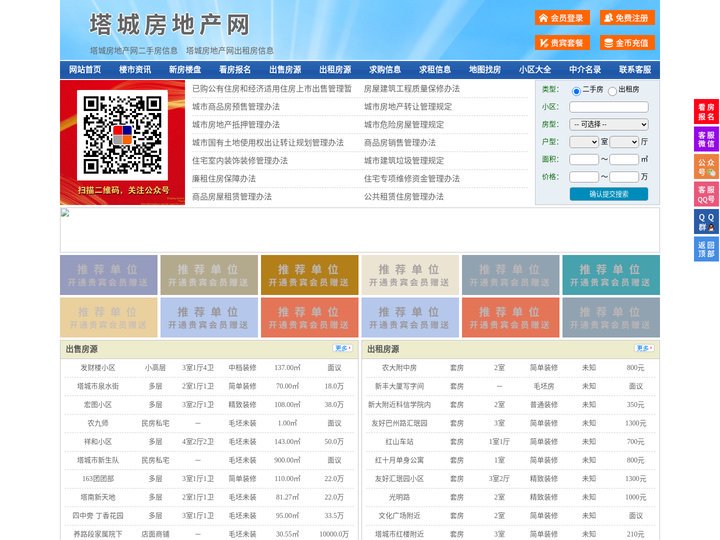Open 地图找房 navigation item
Screen dimensions: 720x540
485,70
